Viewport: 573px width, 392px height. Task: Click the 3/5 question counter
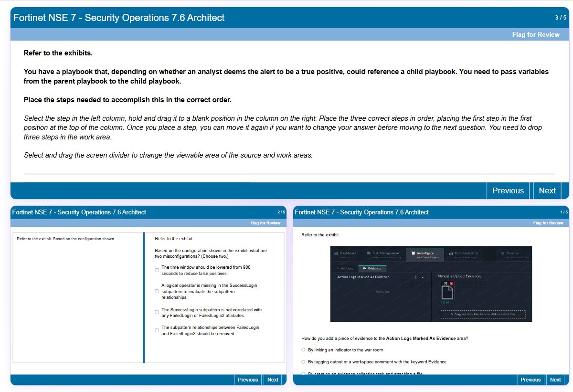561,18
